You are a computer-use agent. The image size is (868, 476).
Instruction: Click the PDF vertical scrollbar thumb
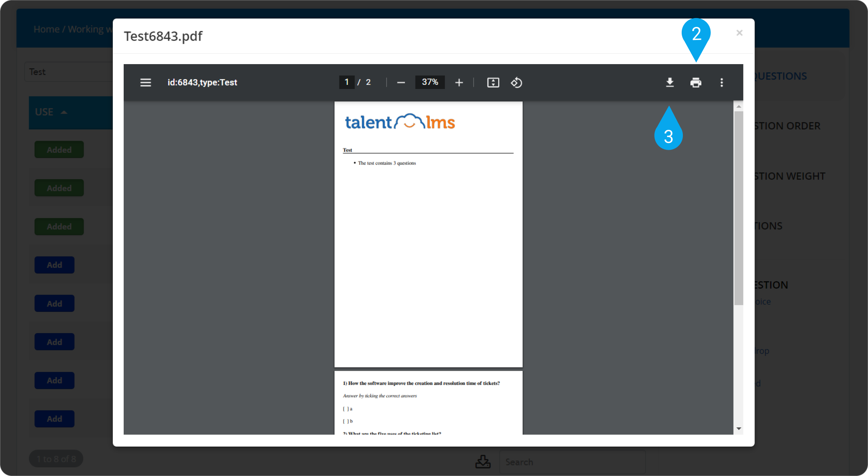point(739,208)
